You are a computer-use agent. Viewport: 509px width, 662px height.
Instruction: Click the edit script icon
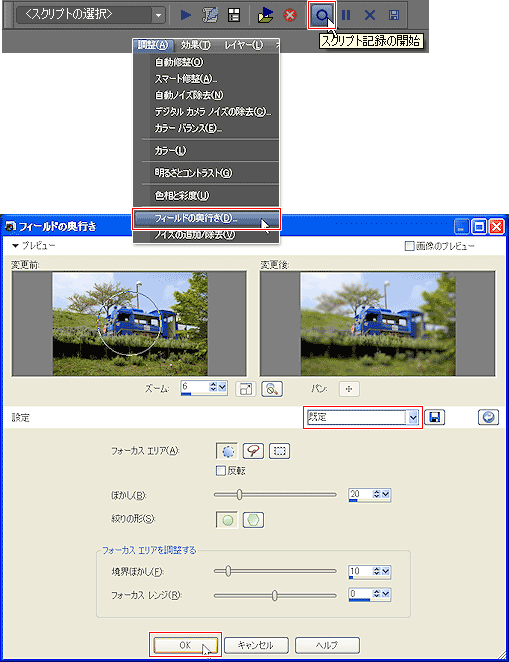[210, 16]
